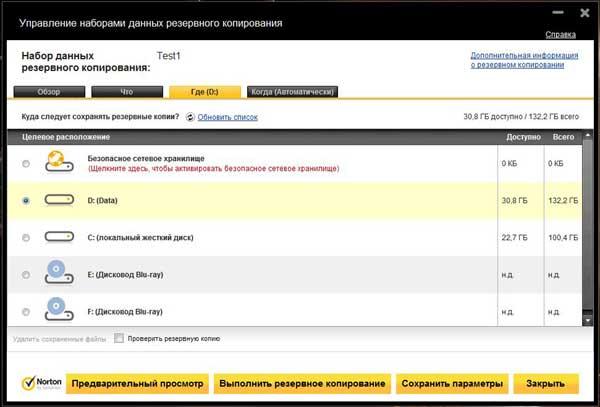Click the Безопасное сетевое хранилище label
Screen dimensions: 600x407
(146, 158)
